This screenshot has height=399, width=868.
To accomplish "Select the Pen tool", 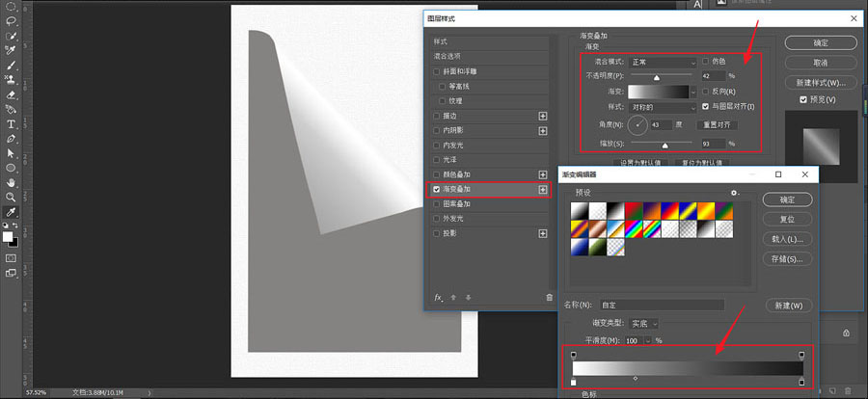I will tap(11, 139).
